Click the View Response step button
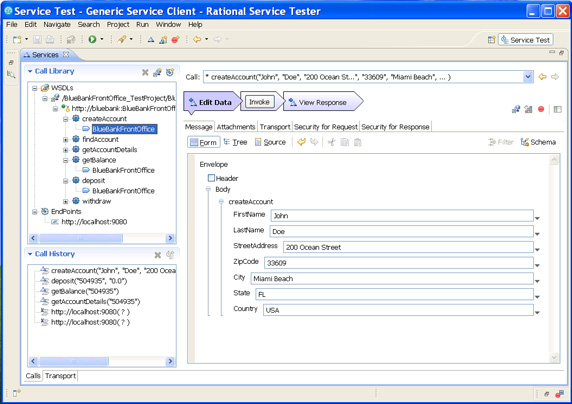Image resolution: width=572 pixels, height=404 pixels. pos(322,102)
